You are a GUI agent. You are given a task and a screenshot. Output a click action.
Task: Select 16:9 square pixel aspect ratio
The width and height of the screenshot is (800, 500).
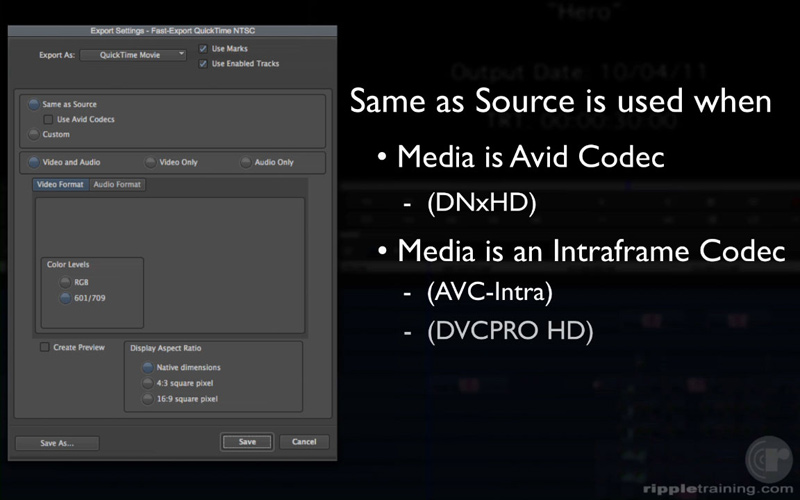pos(147,399)
